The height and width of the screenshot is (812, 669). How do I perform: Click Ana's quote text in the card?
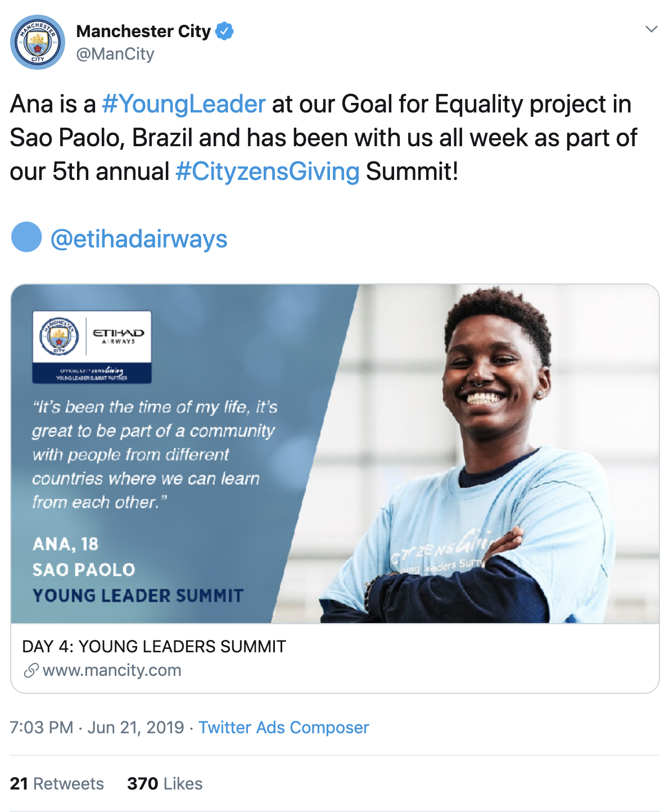155,454
